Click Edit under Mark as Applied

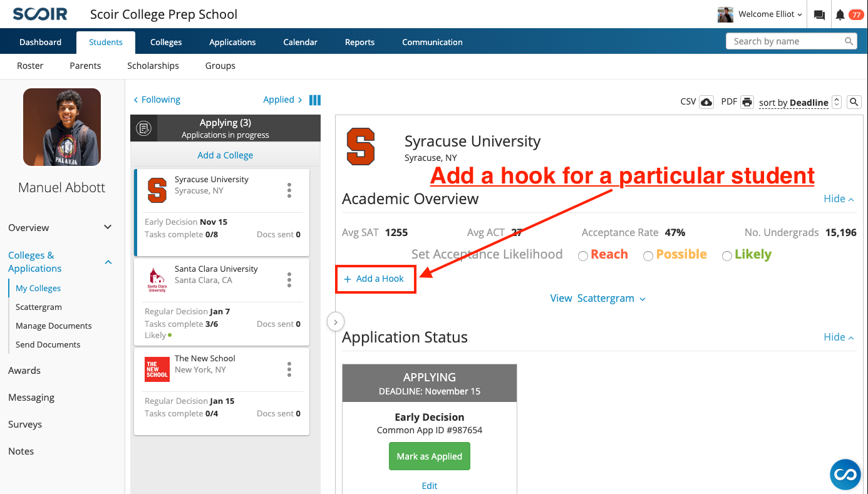430,486
